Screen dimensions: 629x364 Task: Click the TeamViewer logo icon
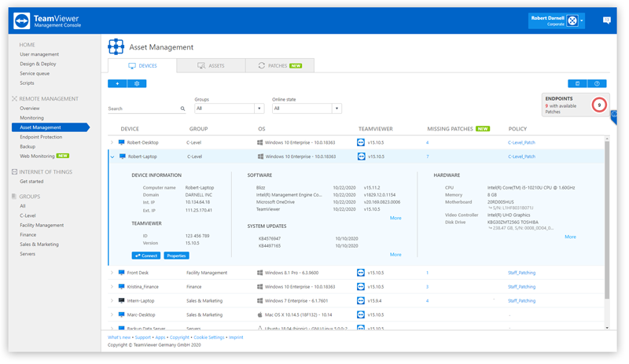pyautogui.click(x=22, y=21)
